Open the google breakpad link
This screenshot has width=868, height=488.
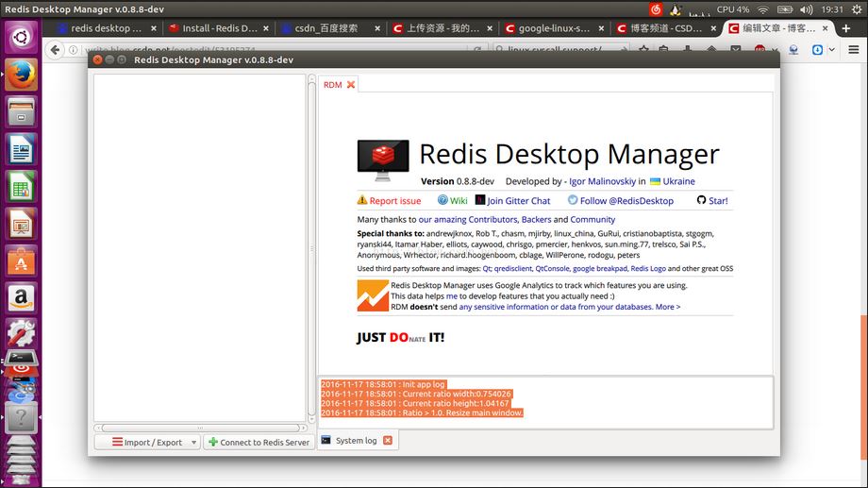click(599, 269)
